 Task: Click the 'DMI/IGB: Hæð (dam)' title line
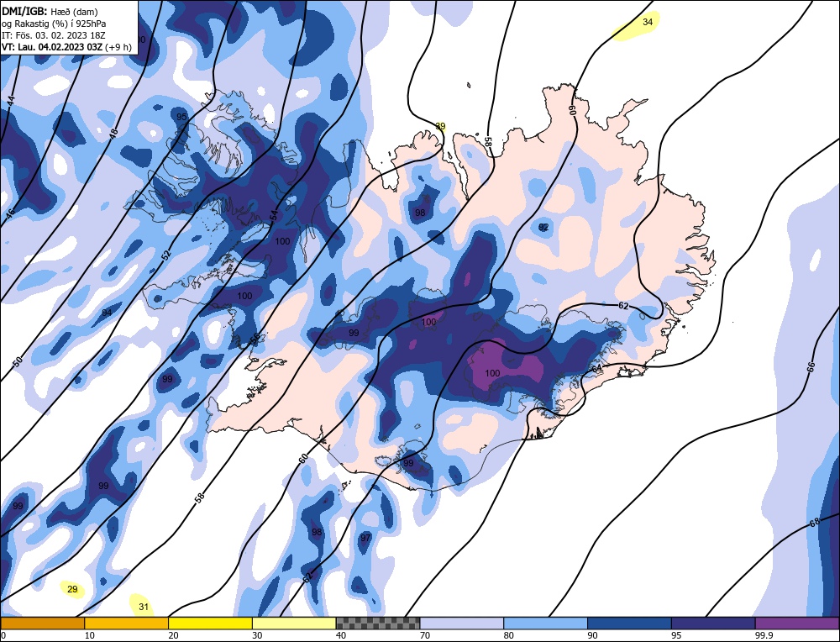[x=50, y=11]
